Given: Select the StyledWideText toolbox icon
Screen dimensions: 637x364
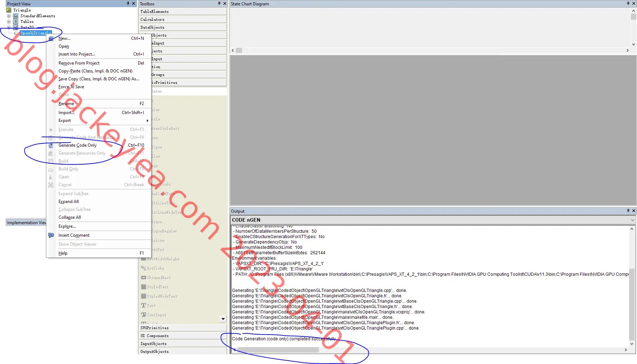Looking at the screenshot, I should [144, 296].
